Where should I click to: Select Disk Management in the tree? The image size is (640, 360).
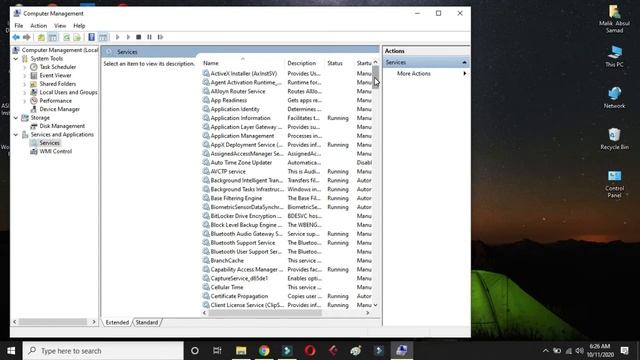tap(62, 126)
